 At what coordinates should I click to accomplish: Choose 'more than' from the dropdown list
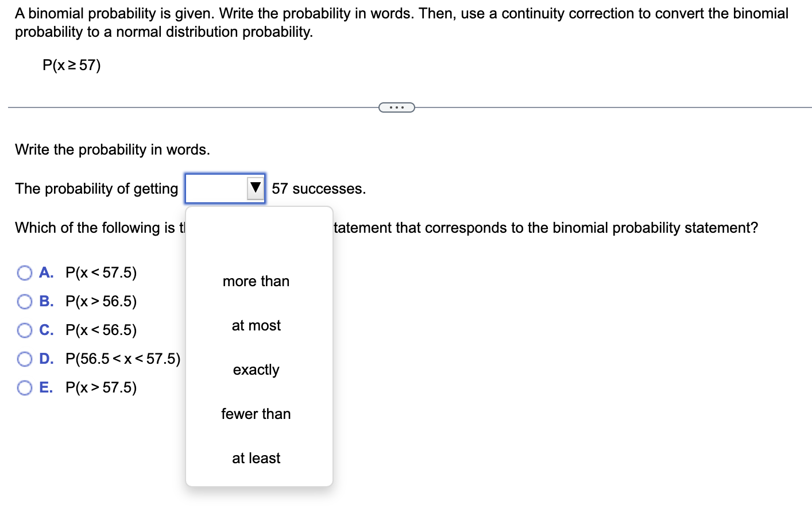pyautogui.click(x=256, y=281)
